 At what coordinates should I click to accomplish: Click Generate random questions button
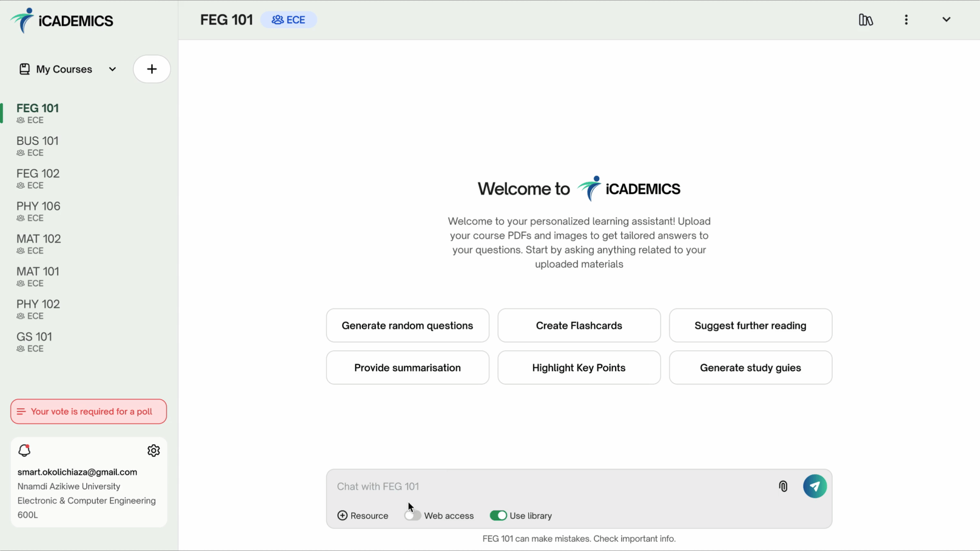pos(407,325)
